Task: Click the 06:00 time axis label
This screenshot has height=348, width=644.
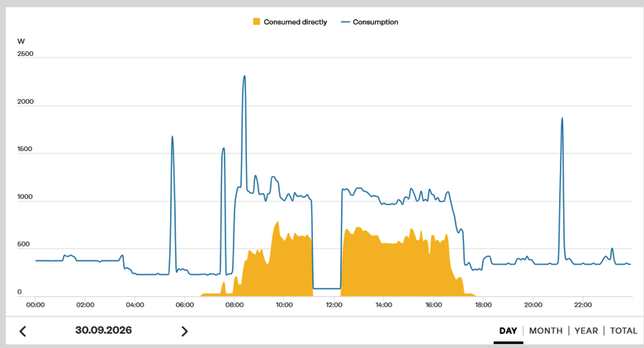Action: 184,305
